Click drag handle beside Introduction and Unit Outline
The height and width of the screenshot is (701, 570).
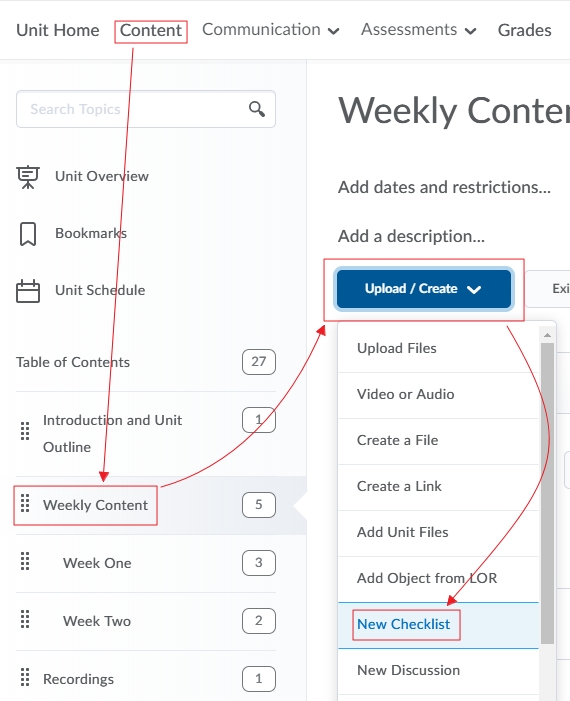pos(25,431)
